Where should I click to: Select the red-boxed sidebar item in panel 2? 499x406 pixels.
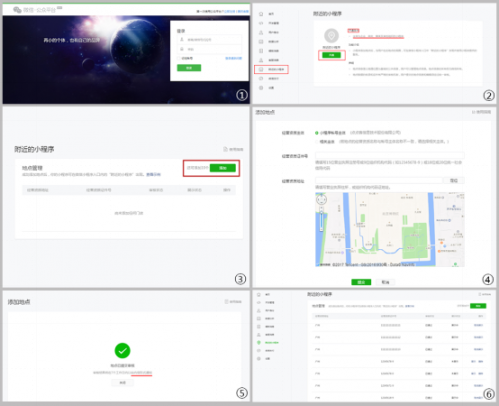(271, 69)
